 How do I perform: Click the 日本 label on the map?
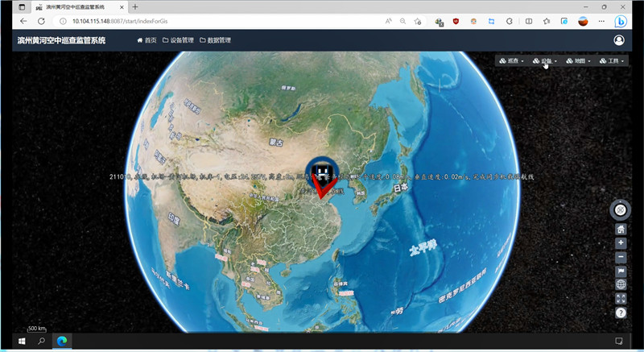point(400,188)
